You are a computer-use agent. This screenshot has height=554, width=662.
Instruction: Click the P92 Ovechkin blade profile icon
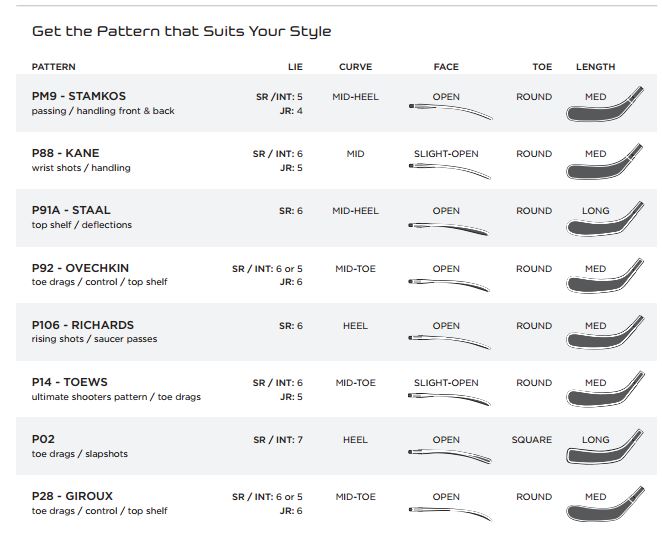click(x=605, y=276)
